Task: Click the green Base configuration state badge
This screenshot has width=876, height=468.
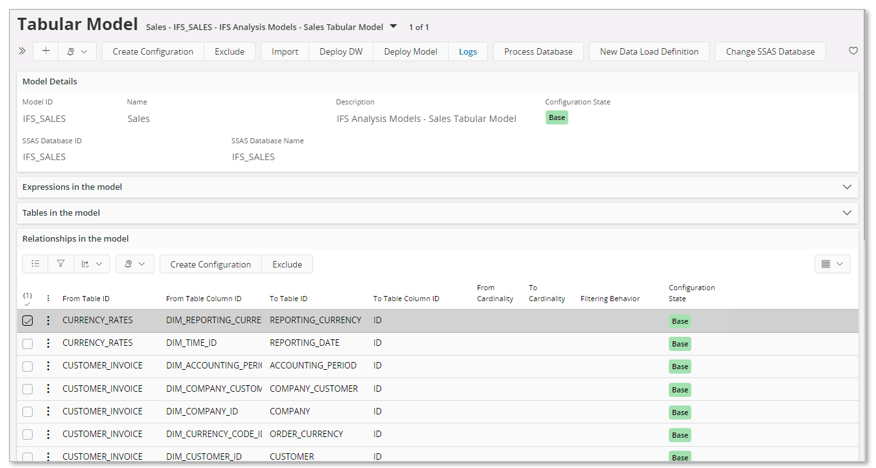Action: (557, 118)
